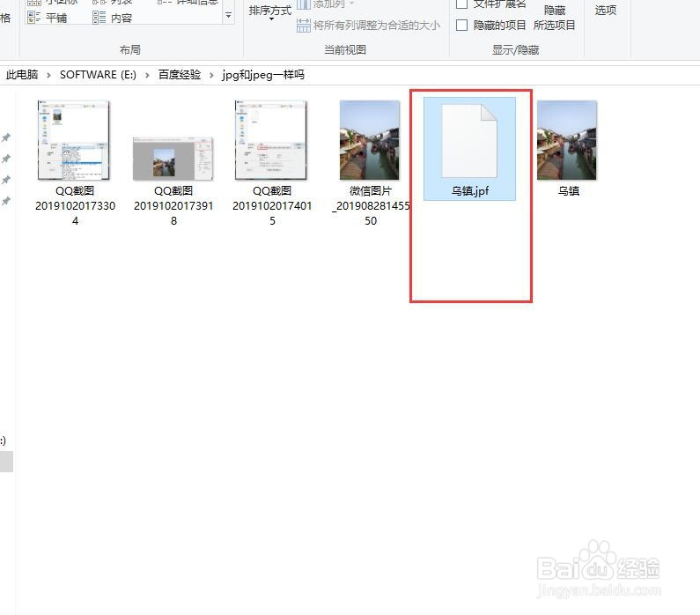700x615 pixels.
Task: Click the 隐藏所选项目 hide selected items button
Action: (555, 18)
